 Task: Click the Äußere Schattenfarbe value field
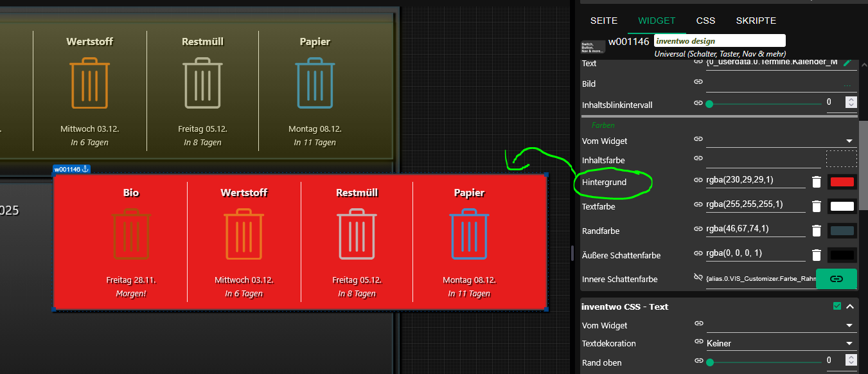(x=756, y=253)
